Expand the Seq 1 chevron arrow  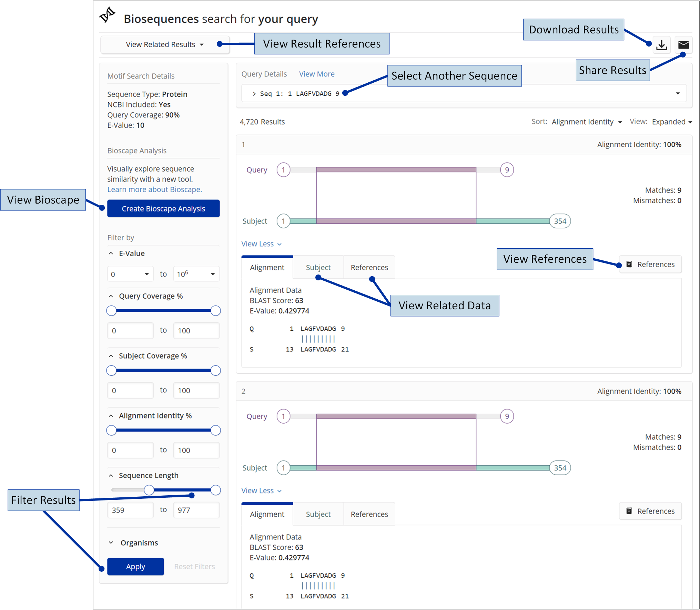coord(254,94)
